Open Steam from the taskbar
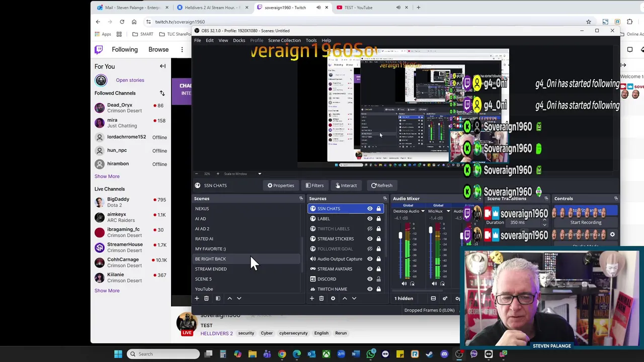This screenshot has width=644, height=362. (430, 354)
